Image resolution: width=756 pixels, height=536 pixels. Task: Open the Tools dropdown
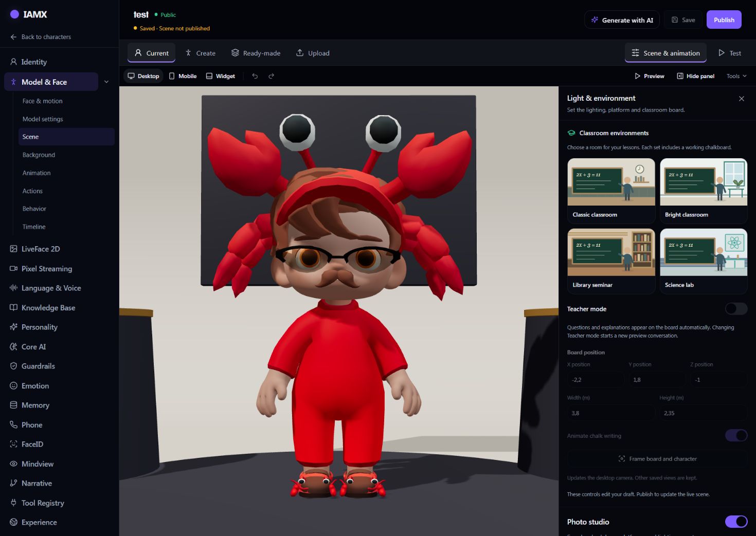[736, 76]
